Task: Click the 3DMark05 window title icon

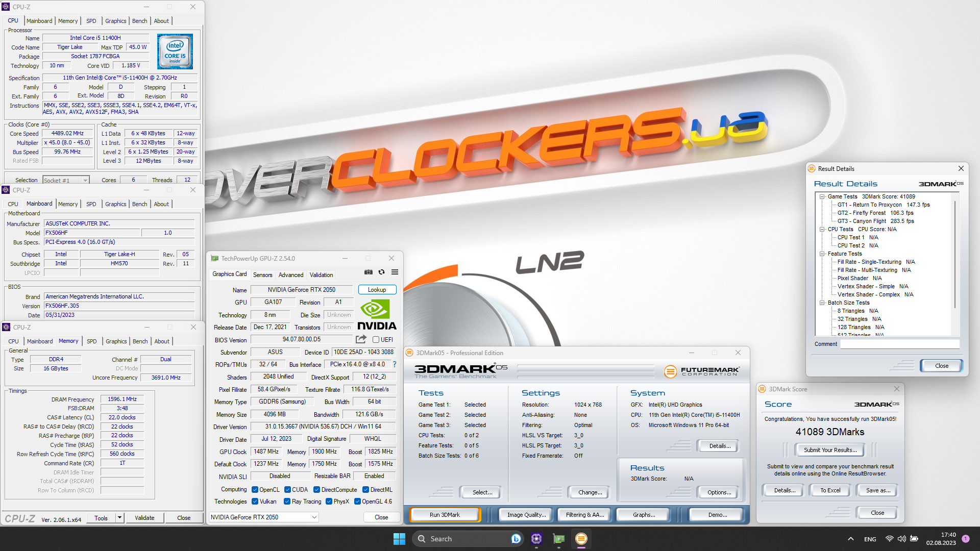Action: [x=409, y=353]
